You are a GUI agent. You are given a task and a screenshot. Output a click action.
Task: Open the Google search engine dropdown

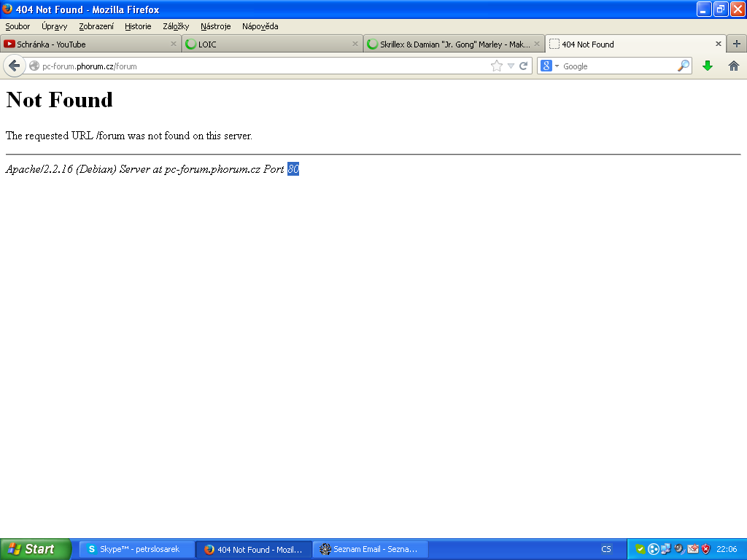click(549, 66)
